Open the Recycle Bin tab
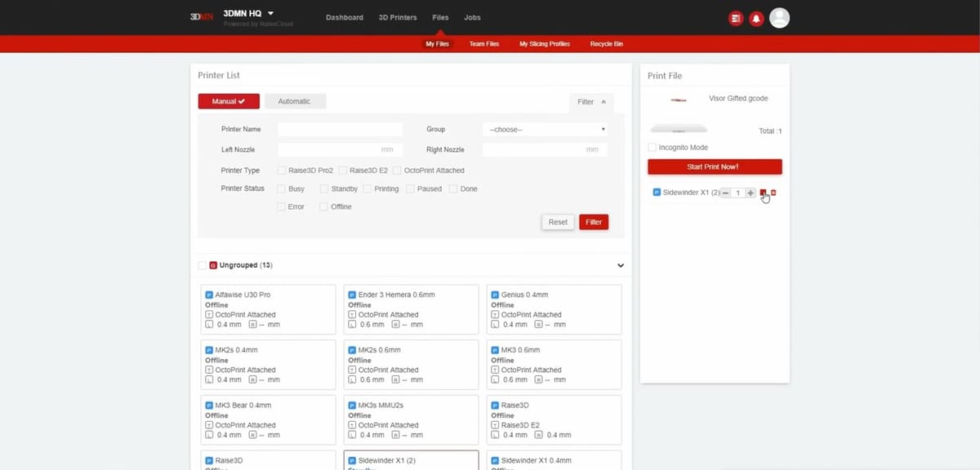The width and height of the screenshot is (980, 470). click(x=607, y=44)
